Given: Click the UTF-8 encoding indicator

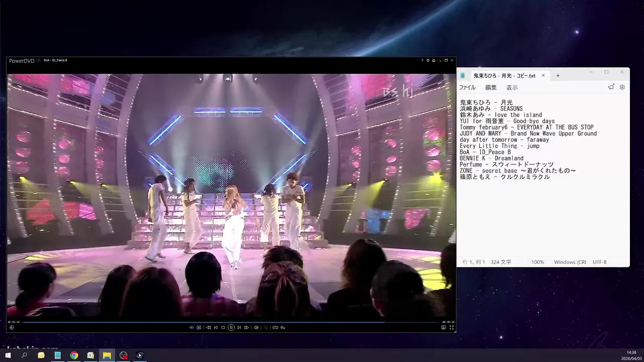Looking at the screenshot, I should coord(600,262).
